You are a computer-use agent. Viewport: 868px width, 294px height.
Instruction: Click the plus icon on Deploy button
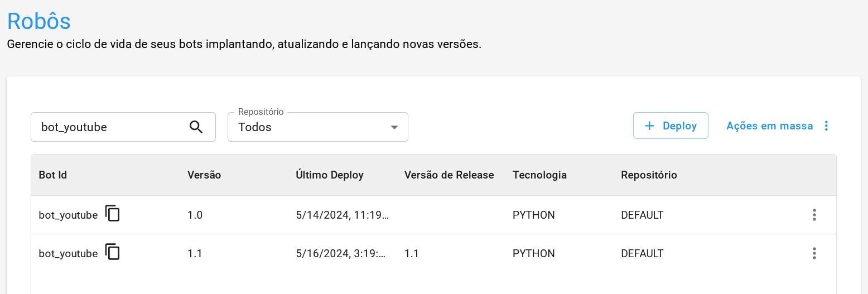pyautogui.click(x=649, y=126)
